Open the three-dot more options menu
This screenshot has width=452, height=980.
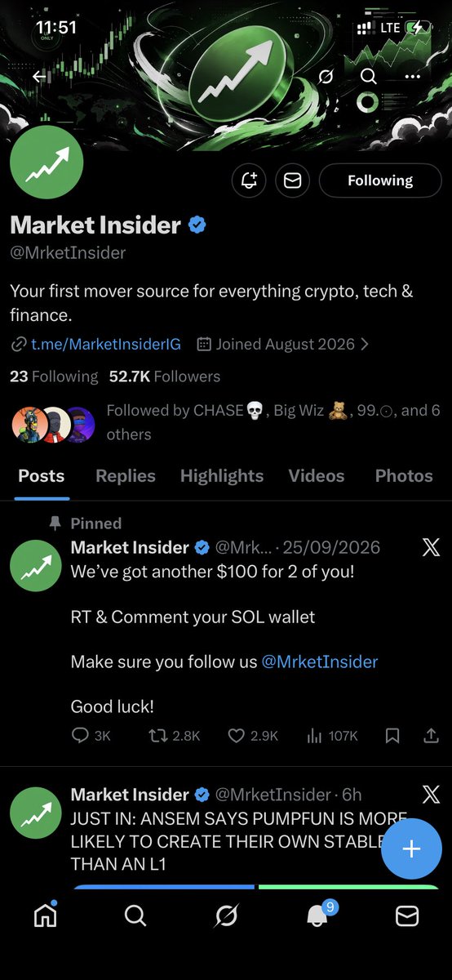coord(413,77)
